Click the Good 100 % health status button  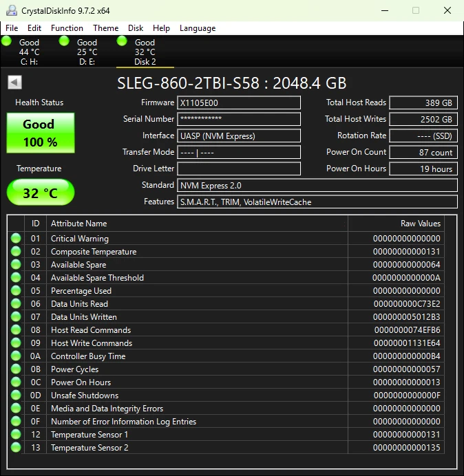pyautogui.click(x=41, y=133)
